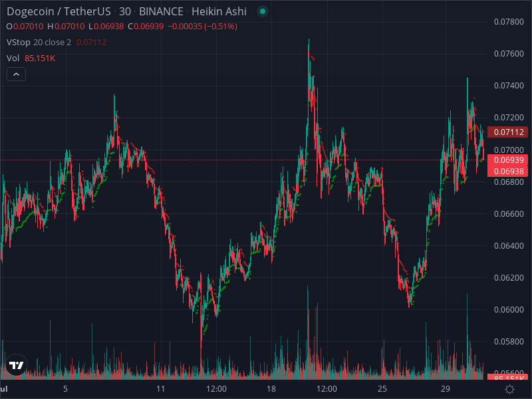Click the date label 25 on time axis
The height and width of the screenshot is (399, 532).
(x=382, y=389)
